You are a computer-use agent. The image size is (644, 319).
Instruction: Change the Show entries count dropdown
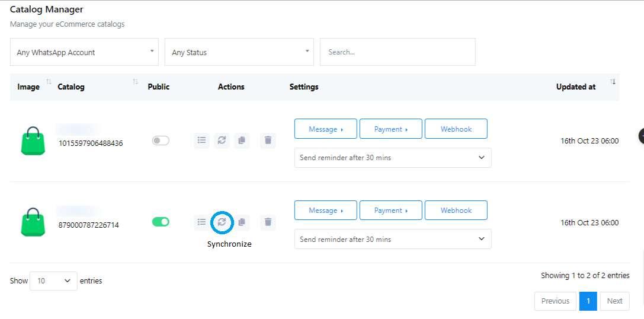click(53, 281)
